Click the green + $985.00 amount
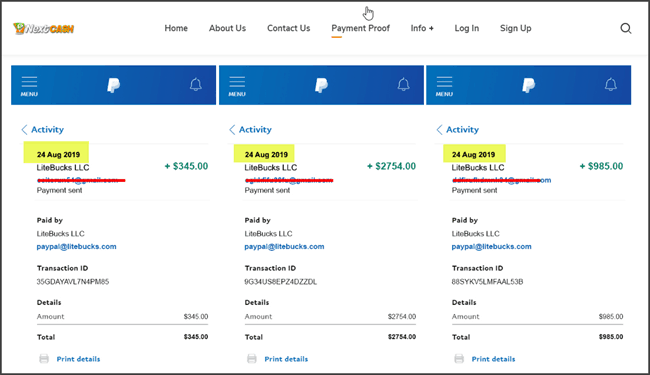Image resolution: width=650 pixels, height=375 pixels. coord(601,166)
